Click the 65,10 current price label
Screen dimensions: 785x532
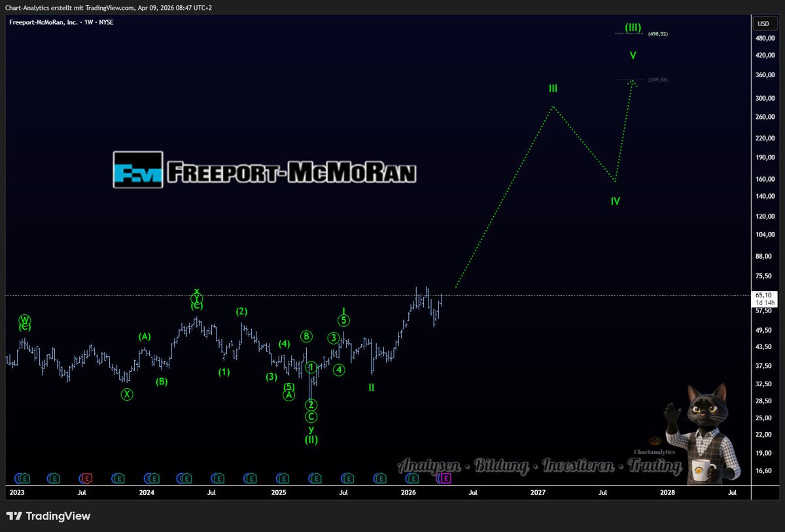(x=765, y=295)
